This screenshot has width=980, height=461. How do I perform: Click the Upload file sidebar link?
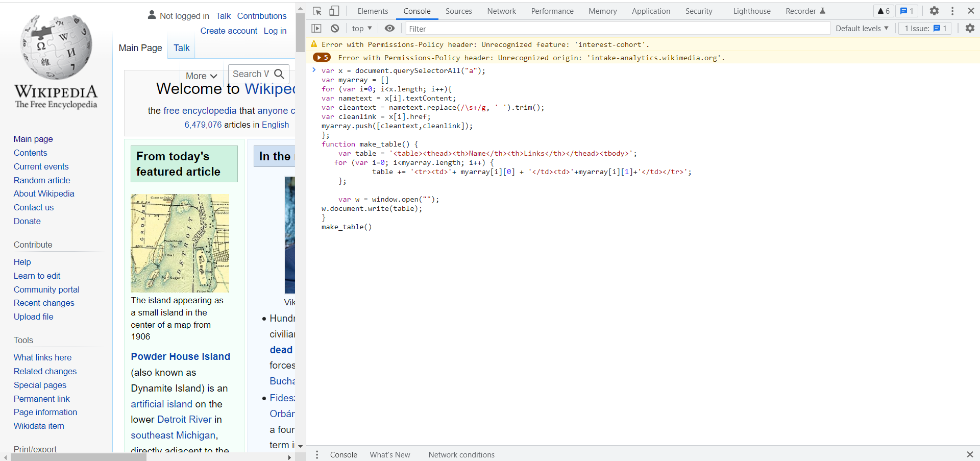point(33,317)
